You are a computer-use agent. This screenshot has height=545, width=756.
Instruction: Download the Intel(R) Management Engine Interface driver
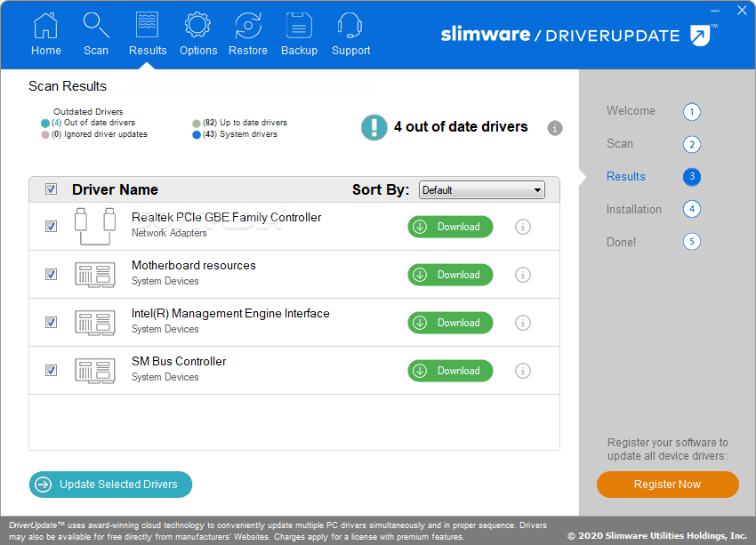(x=450, y=323)
